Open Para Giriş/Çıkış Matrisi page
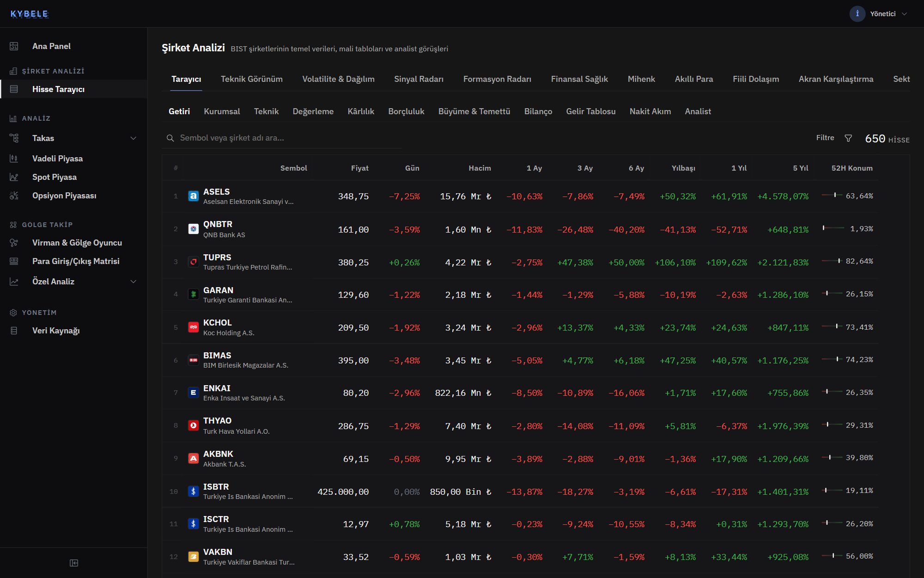This screenshot has height=578, width=924. click(x=74, y=261)
